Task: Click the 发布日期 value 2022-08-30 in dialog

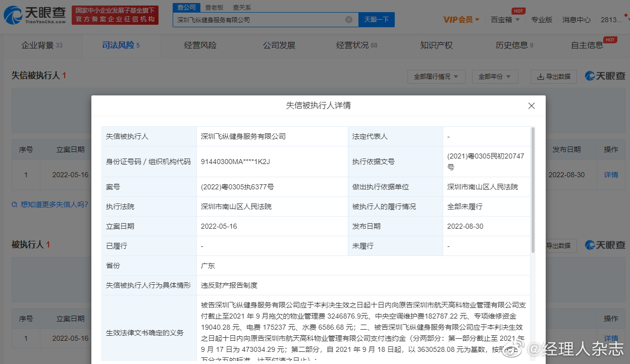Action: coord(465,226)
